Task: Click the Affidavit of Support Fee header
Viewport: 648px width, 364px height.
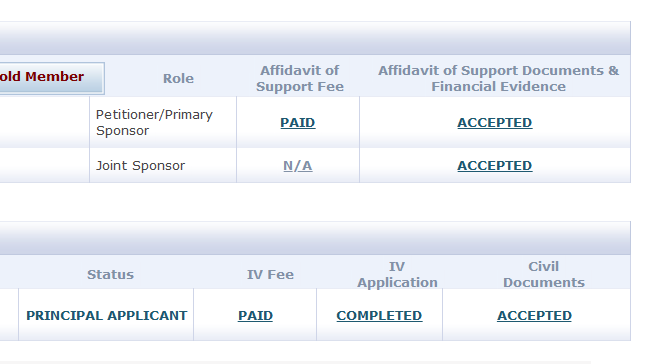Action: pos(300,79)
